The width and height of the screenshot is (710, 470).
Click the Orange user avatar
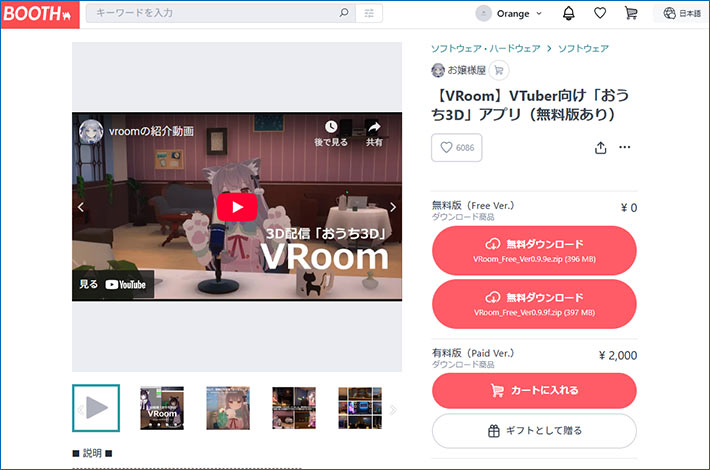coord(484,14)
